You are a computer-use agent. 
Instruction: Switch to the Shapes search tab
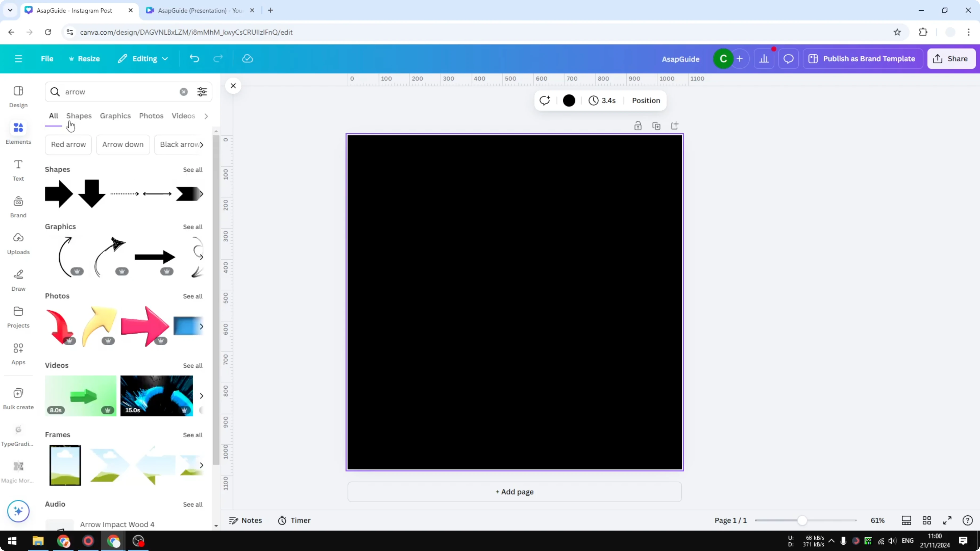pyautogui.click(x=79, y=116)
